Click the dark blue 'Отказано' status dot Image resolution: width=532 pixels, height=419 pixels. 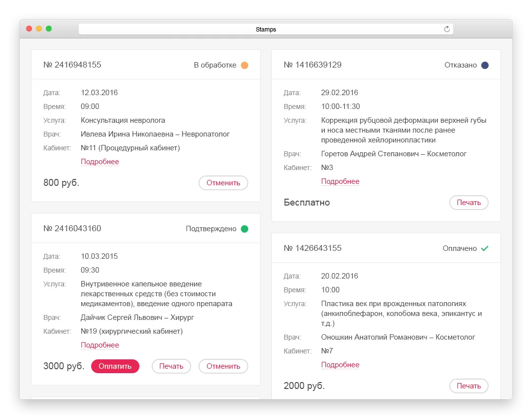pos(485,65)
